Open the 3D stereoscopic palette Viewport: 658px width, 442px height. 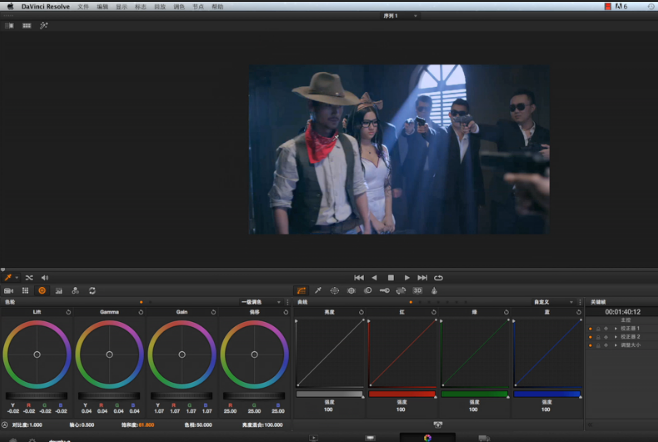coord(418,290)
